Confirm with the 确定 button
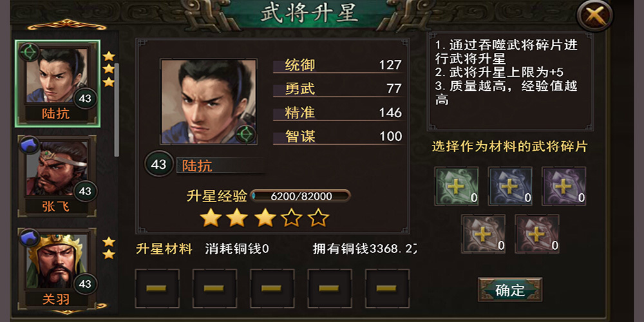Viewport: 644px width, 322px height. tap(510, 290)
